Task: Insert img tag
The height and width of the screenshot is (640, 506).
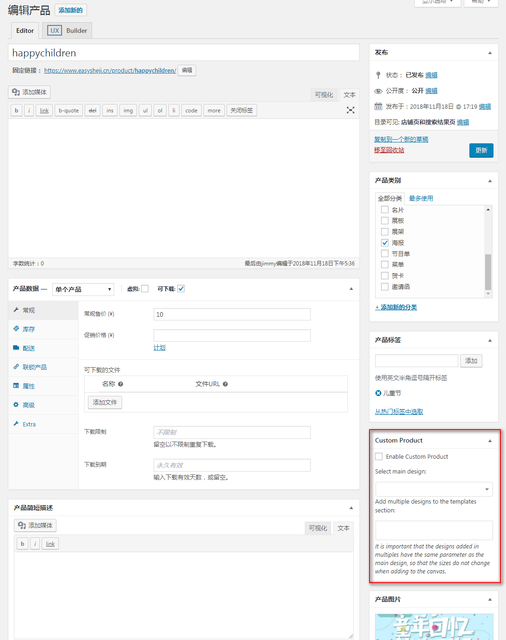Action: pyautogui.click(x=128, y=111)
